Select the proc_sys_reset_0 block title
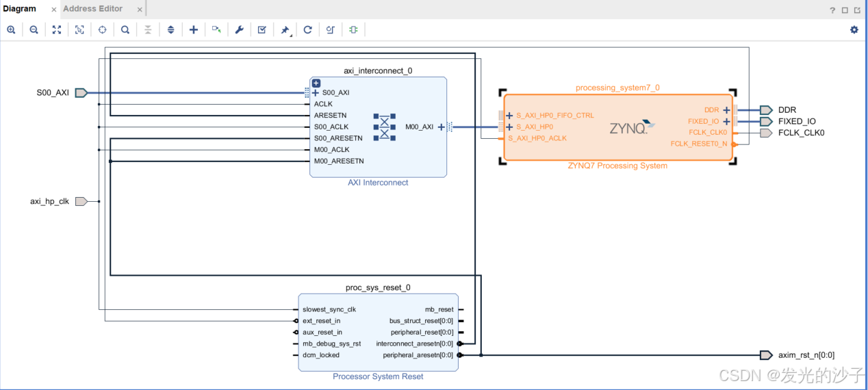868x390 pixels. (378, 287)
